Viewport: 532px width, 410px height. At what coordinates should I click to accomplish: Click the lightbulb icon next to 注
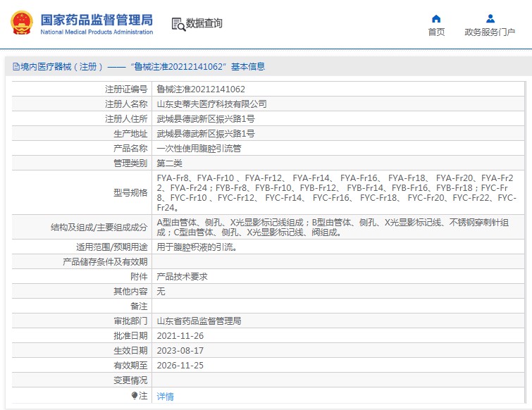click(135, 395)
